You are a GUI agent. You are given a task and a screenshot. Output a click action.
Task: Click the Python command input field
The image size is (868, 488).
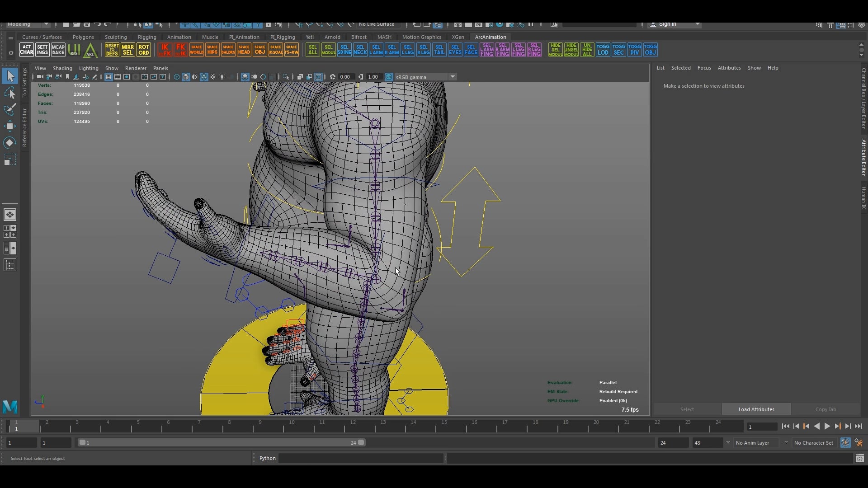361,458
